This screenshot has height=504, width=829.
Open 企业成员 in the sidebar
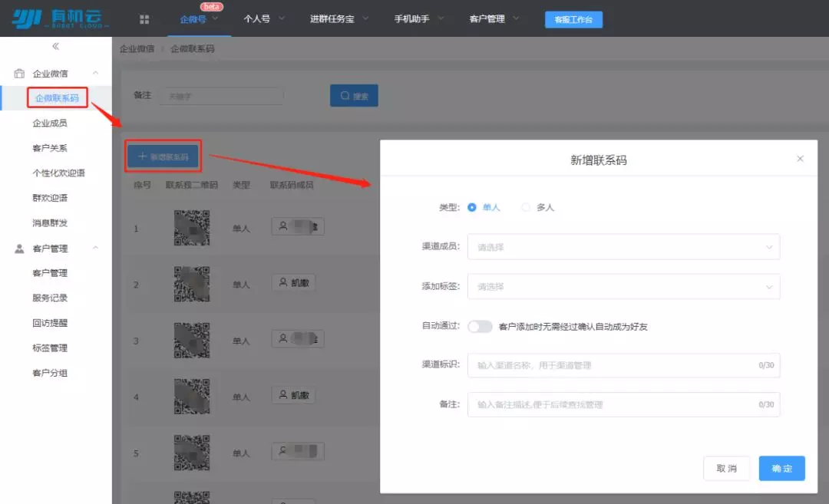click(x=50, y=123)
